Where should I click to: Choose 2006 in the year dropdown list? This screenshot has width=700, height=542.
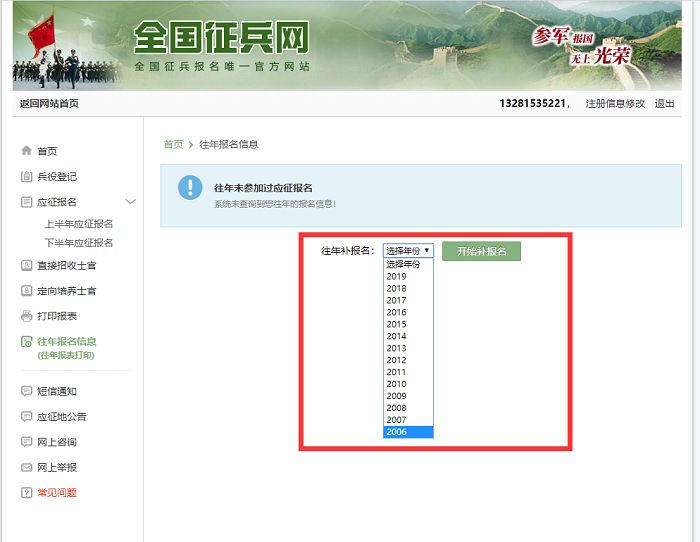(x=397, y=432)
